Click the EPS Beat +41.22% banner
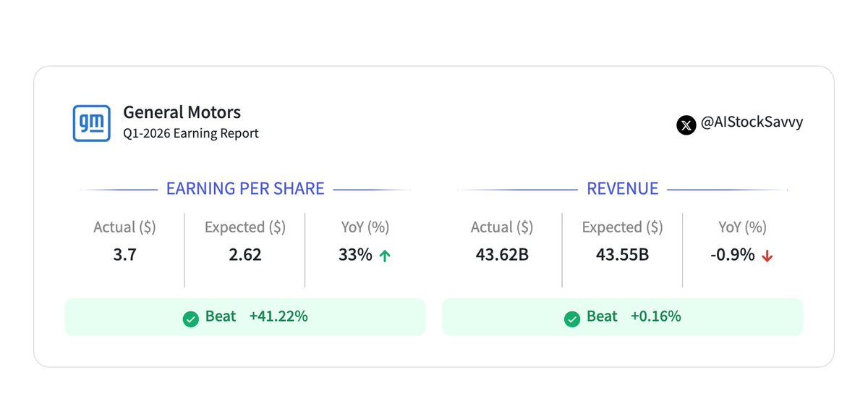This screenshot has height=399, width=868. [x=245, y=317]
